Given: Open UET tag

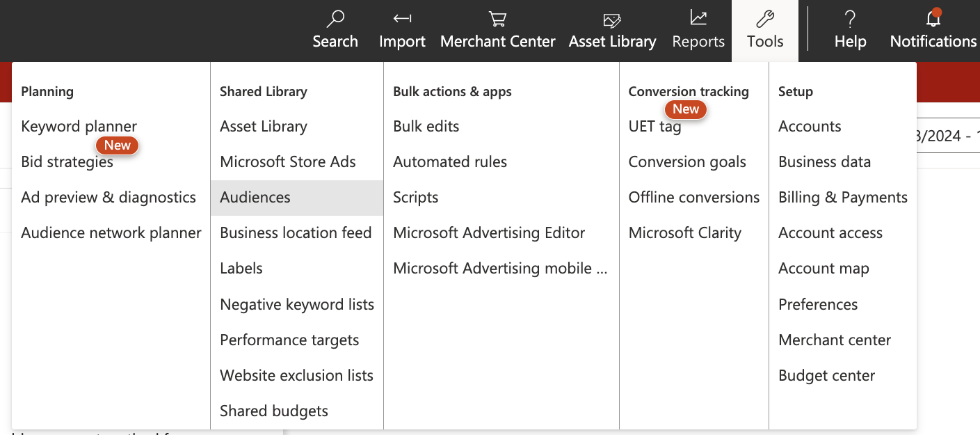Looking at the screenshot, I should [654, 126].
